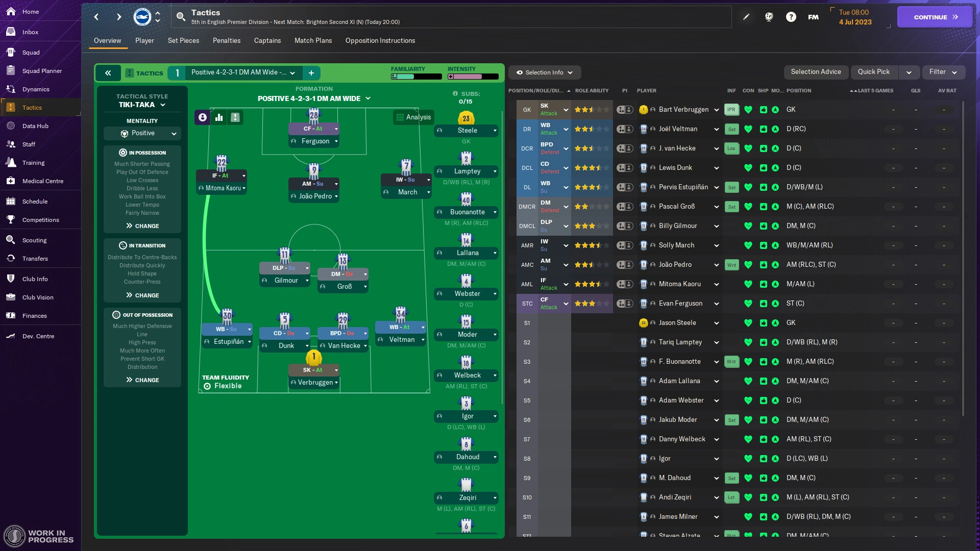Click the CONTINUE button to advance date
This screenshot has height=551, width=980.
935,16
